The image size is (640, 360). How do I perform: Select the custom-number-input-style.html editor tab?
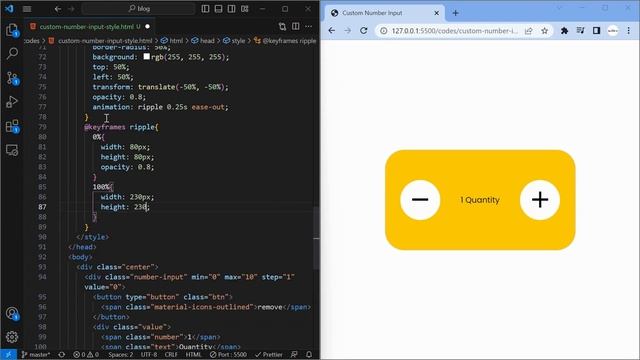click(x=89, y=27)
